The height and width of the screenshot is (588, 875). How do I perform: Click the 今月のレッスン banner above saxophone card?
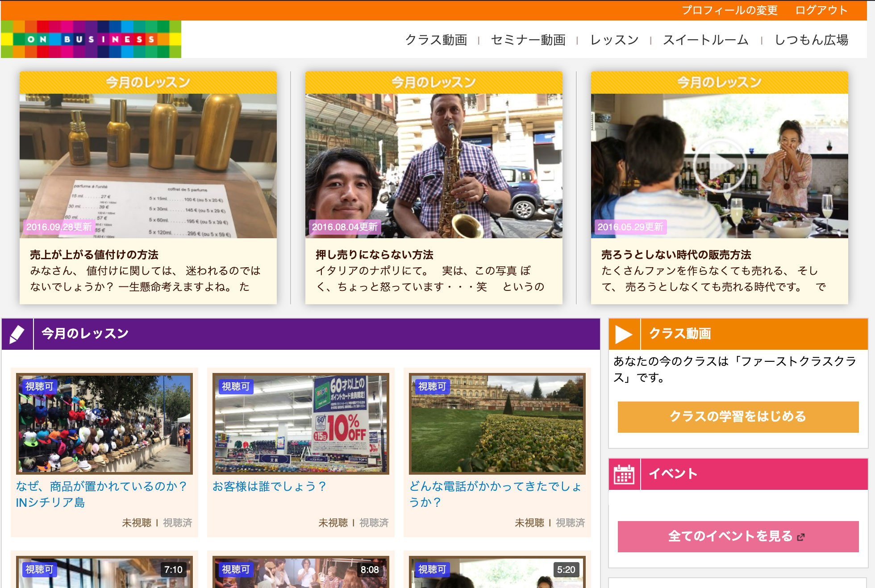[x=434, y=83]
